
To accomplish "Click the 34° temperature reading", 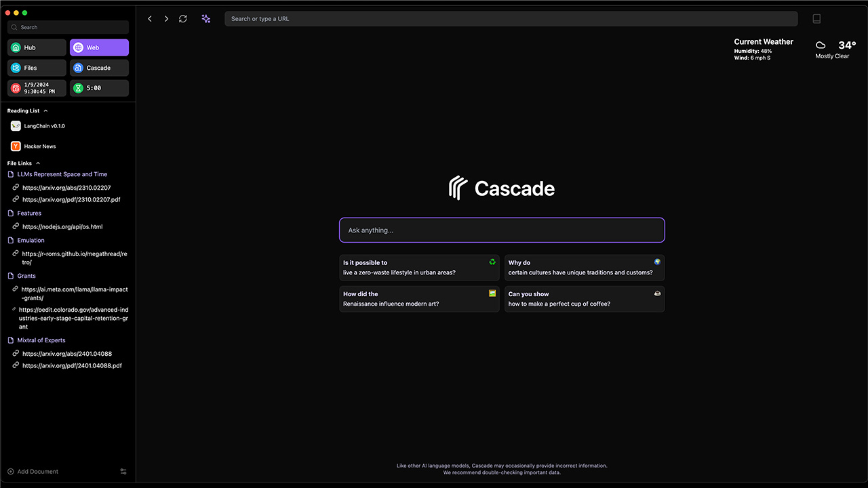I will (847, 45).
